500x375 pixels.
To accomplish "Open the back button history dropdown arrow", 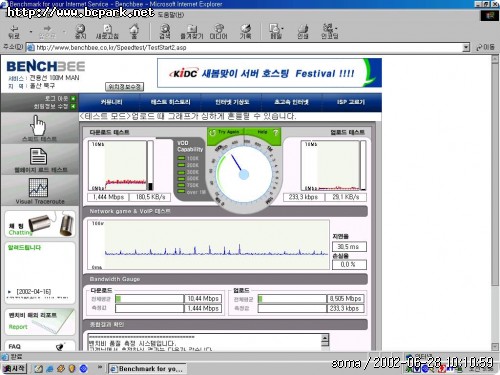I will (31, 32).
